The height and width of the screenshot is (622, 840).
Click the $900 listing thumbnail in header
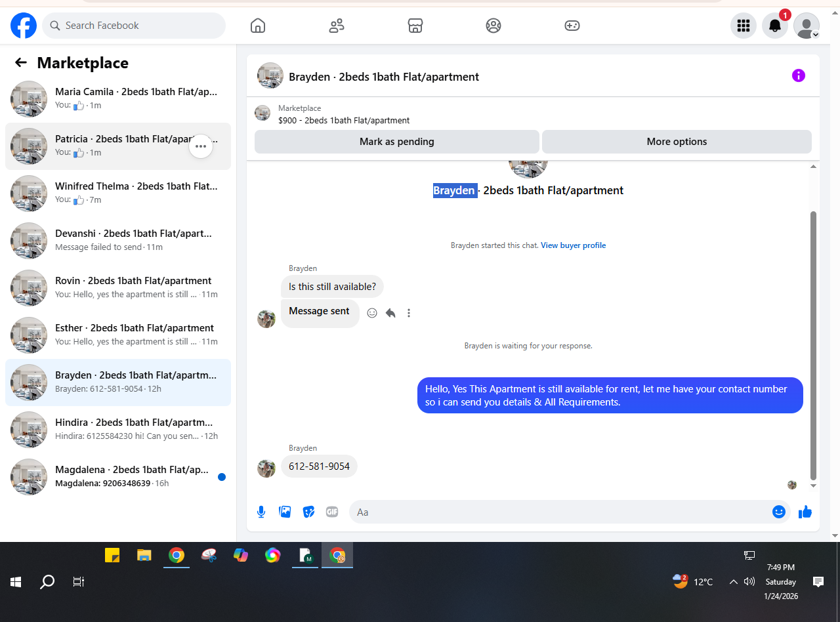pos(262,113)
